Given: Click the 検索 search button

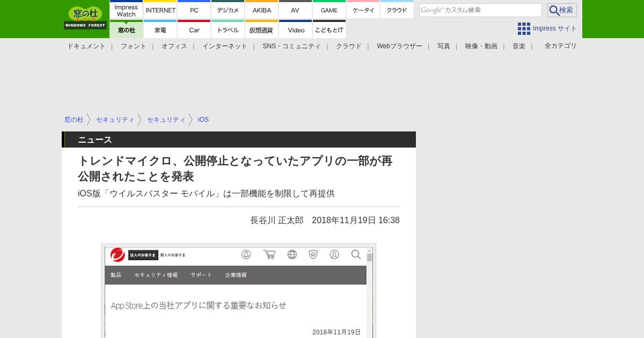Looking at the screenshot, I should tap(562, 10).
